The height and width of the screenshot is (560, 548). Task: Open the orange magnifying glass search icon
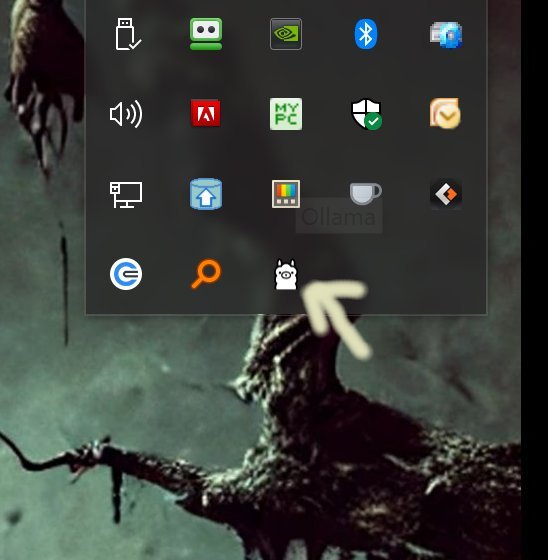206,274
